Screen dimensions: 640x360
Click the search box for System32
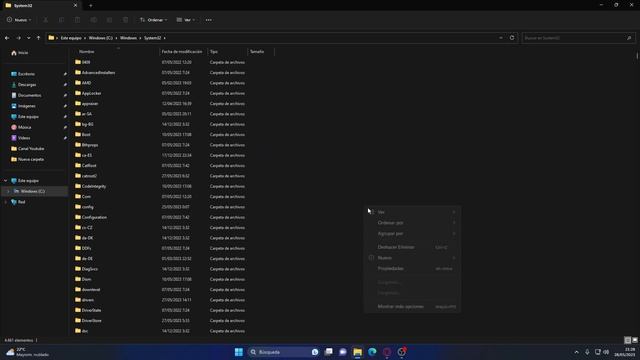tap(577, 38)
